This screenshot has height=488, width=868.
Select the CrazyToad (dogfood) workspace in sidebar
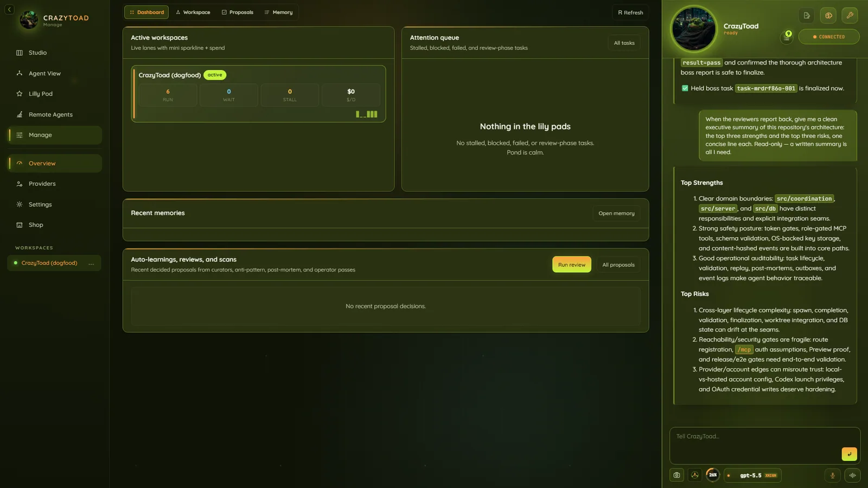[49, 263]
